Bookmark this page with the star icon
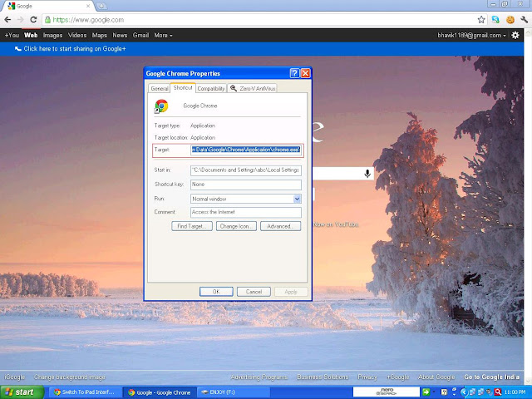Screen dimensions: 532x399 (x=481, y=20)
